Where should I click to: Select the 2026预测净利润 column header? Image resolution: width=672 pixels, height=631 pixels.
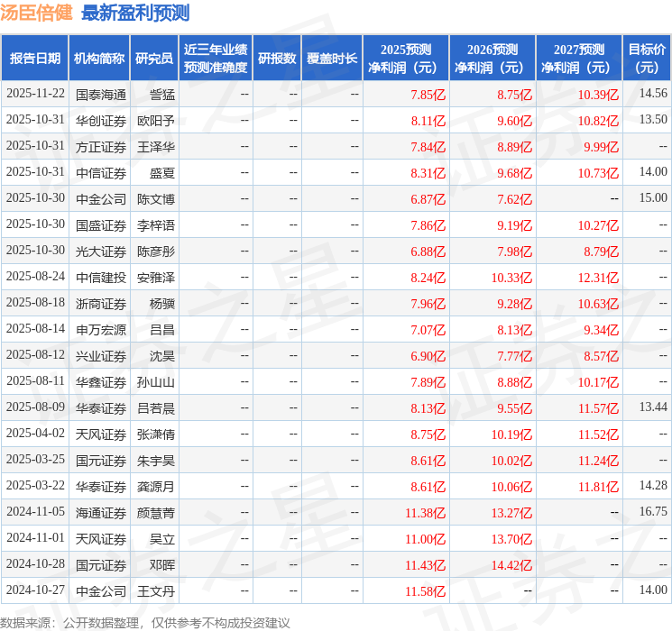492,58
